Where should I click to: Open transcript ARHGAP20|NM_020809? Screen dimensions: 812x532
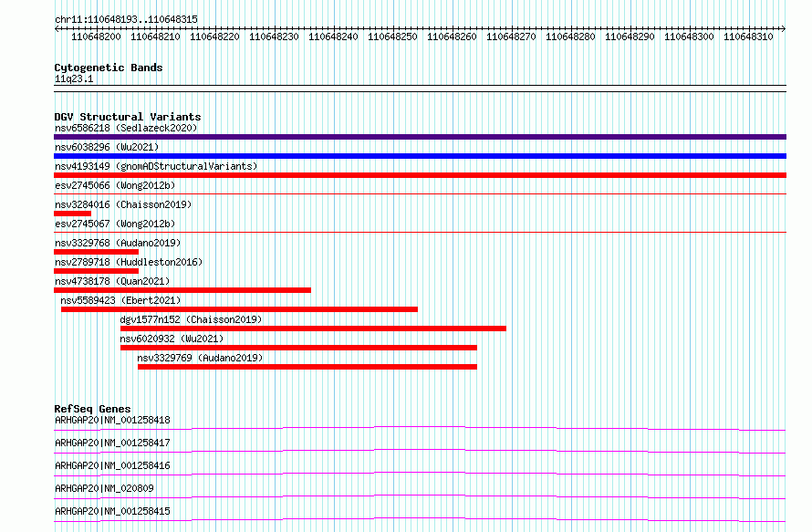[x=104, y=488]
